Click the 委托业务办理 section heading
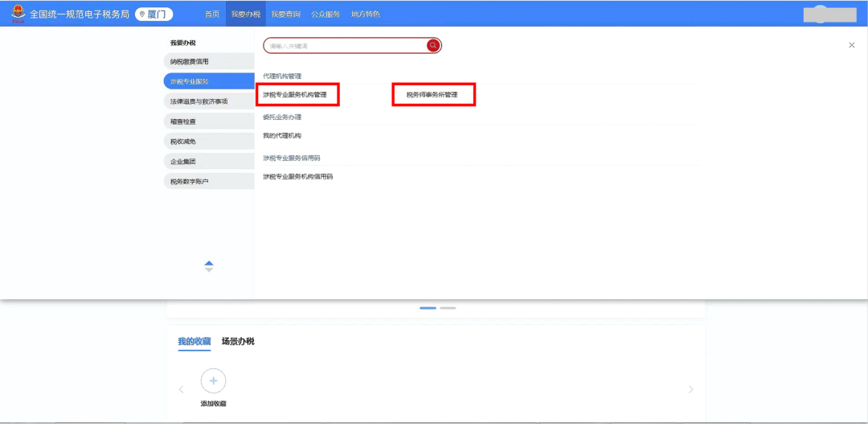 click(x=282, y=117)
